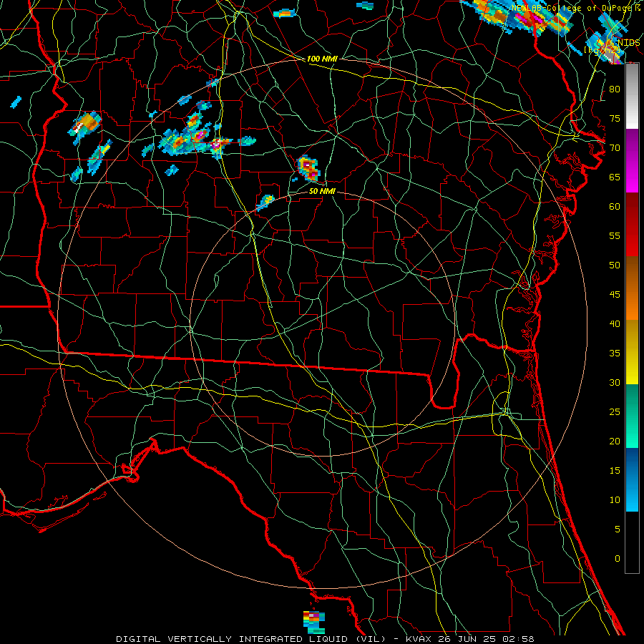Select the black bottom segment of the color bar
This screenshot has height=644, width=644.
tap(632, 542)
